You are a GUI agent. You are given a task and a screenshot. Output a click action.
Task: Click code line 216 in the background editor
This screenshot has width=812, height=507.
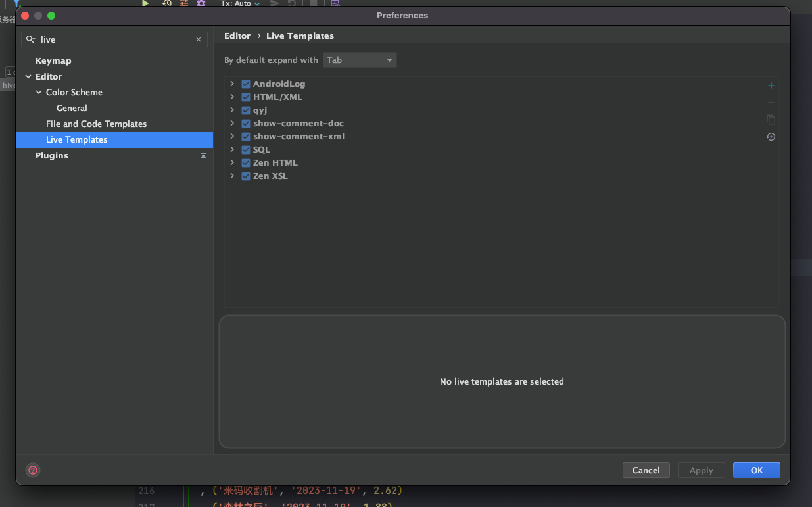[302, 491]
